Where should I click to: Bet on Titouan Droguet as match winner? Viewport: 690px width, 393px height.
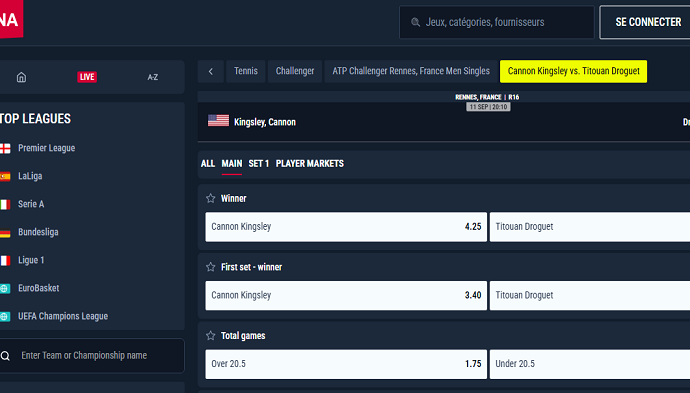click(x=590, y=227)
